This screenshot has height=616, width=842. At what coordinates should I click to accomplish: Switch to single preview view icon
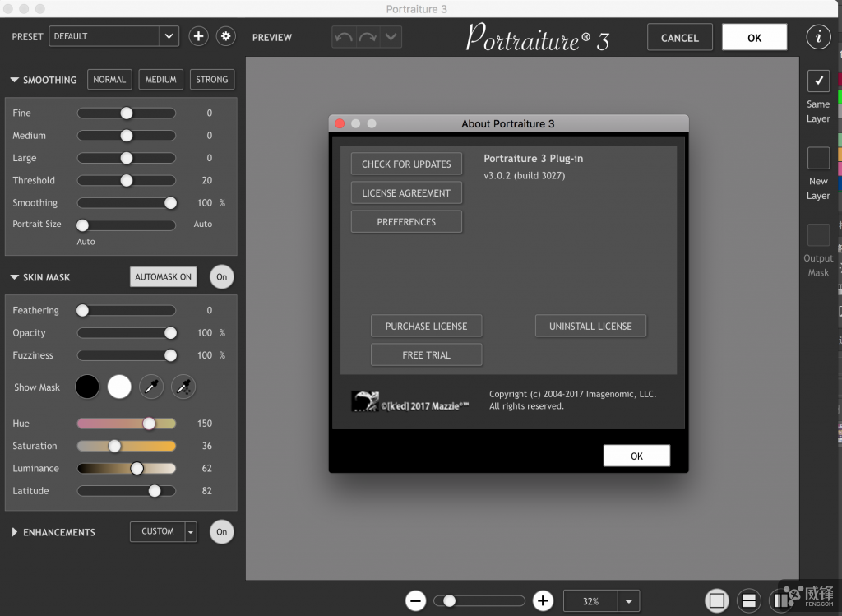pos(717,601)
